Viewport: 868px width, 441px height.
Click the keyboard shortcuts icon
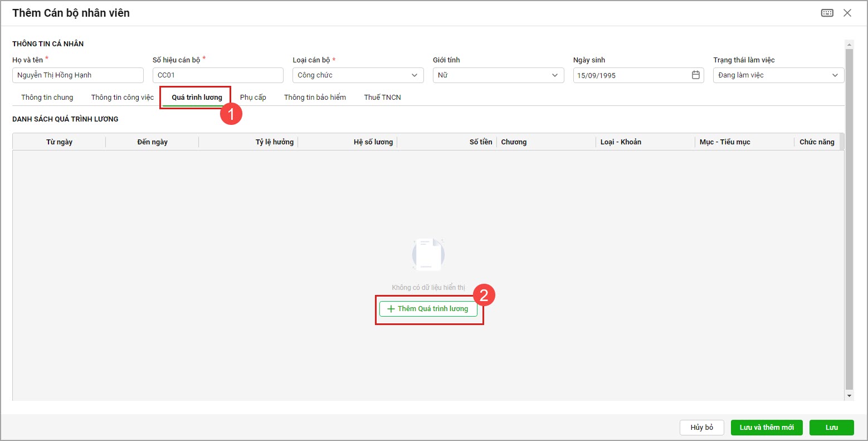pyautogui.click(x=827, y=13)
